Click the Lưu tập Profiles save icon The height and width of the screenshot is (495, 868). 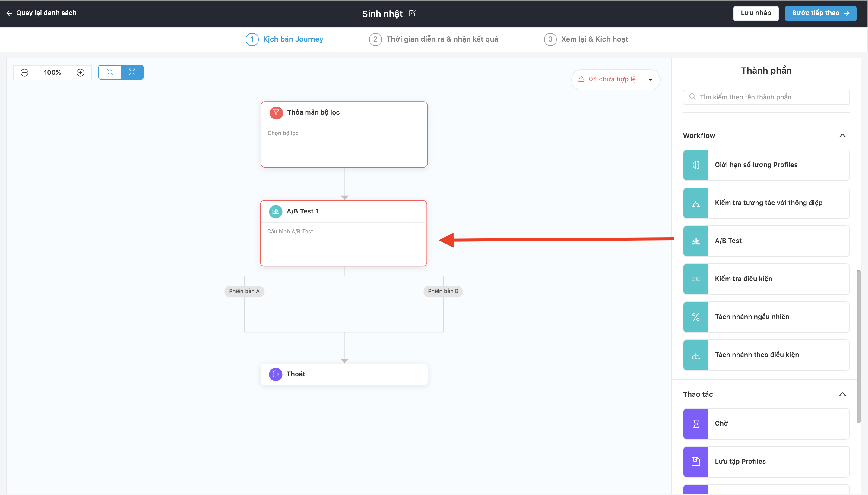pos(695,462)
